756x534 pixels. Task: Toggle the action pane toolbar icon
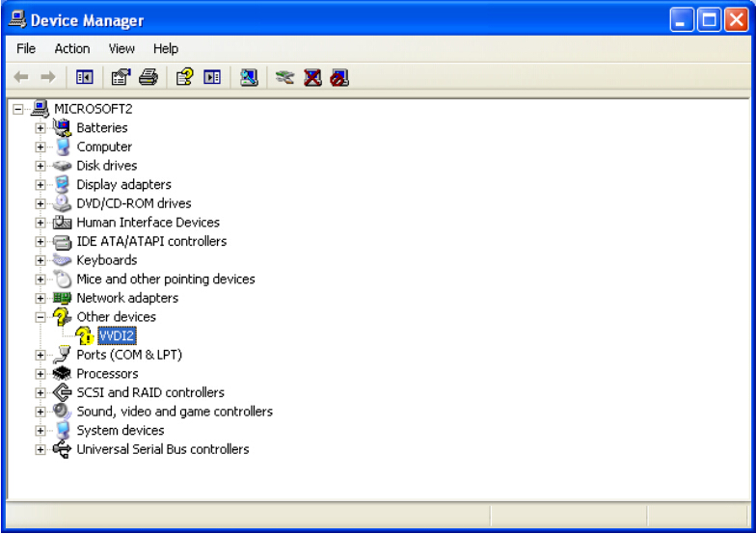212,77
